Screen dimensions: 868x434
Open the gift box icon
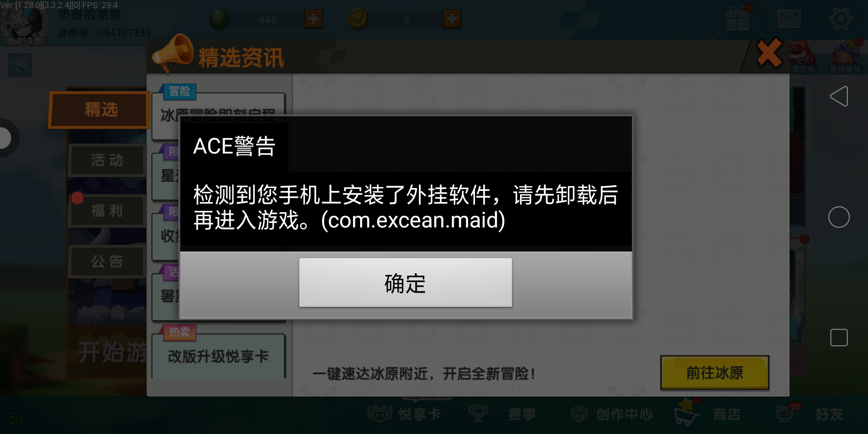point(737,19)
